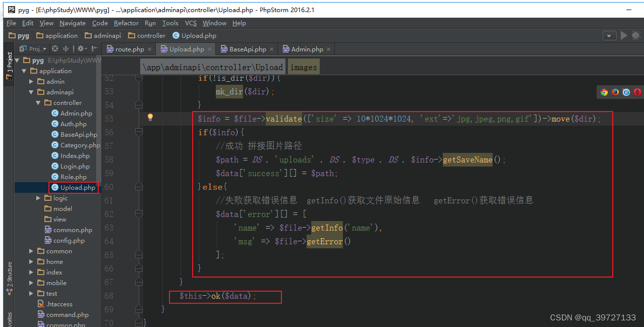Click the scroll from source target icon
644x327 pixels.
[55, 49]
